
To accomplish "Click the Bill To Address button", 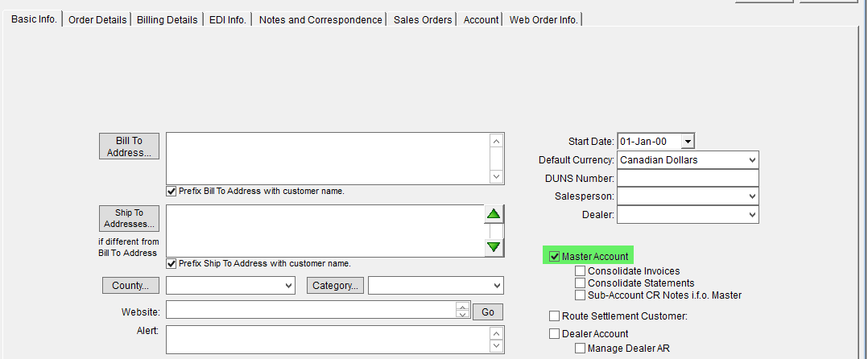I will coord(129,146).
